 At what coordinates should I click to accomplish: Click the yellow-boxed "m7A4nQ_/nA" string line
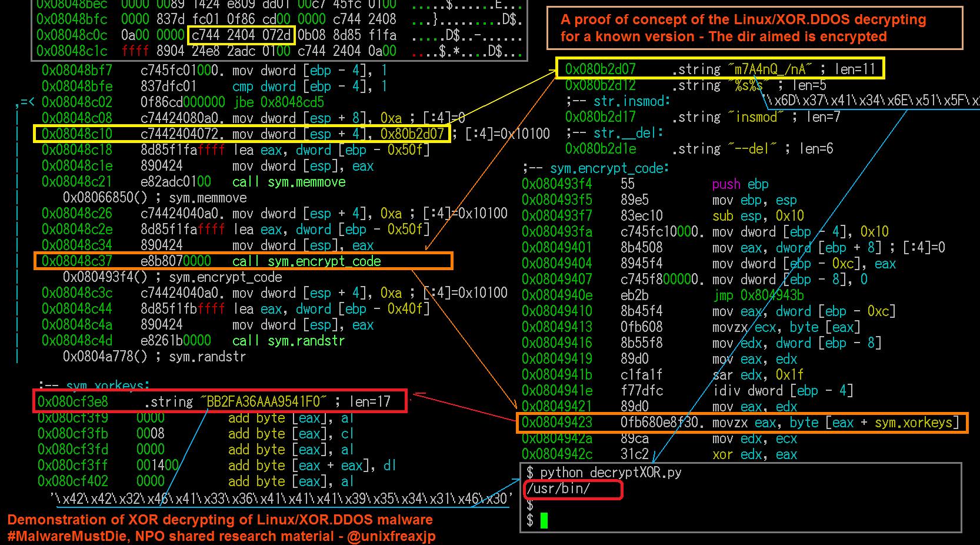(x=719, y=69)
